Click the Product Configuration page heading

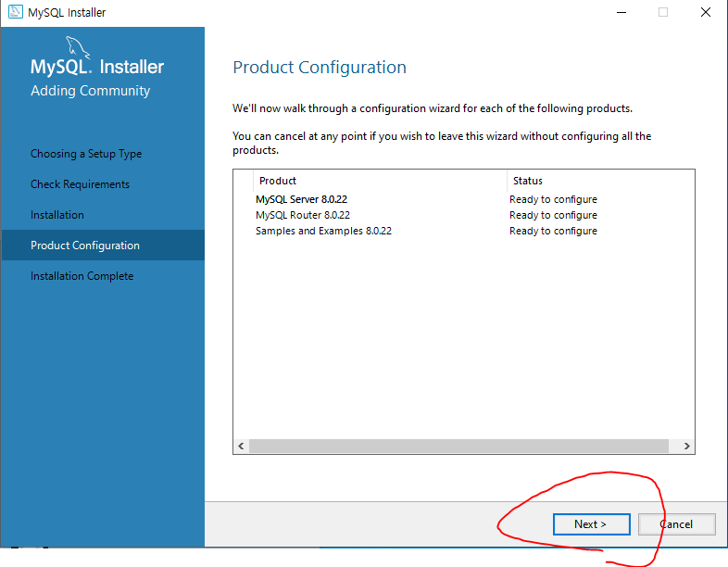click(320, 68)
